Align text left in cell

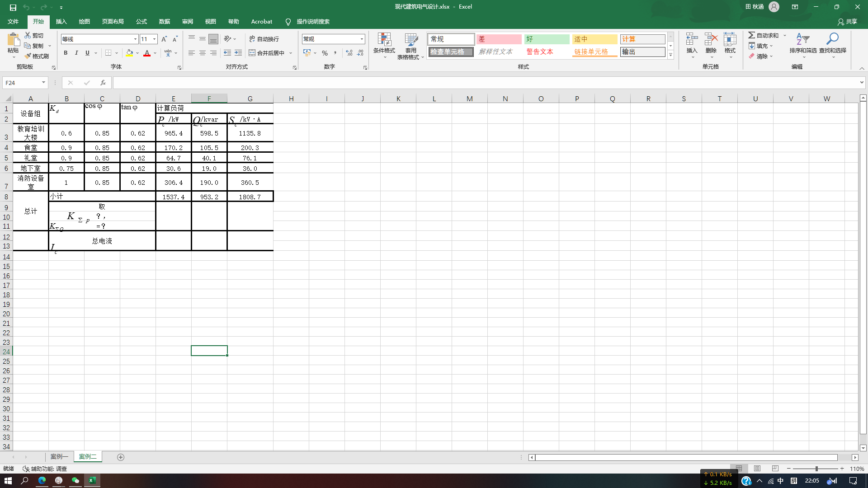pos(192,53)
